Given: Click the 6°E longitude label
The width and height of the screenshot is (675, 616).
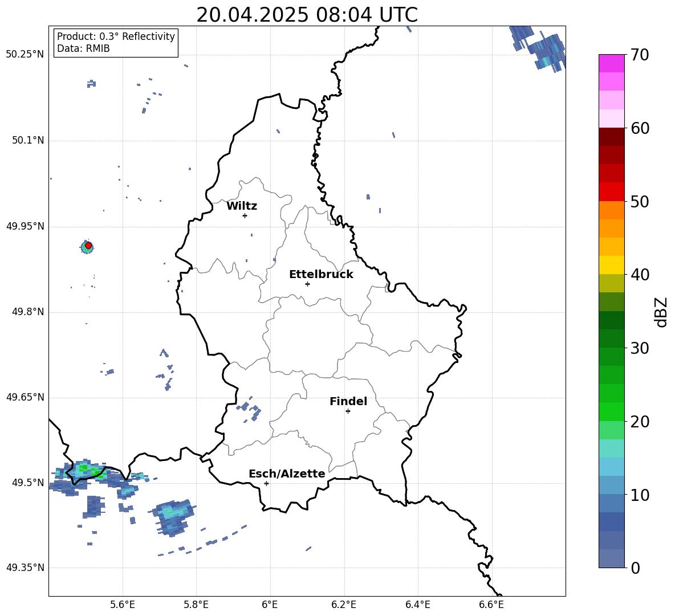Looking at the screenshot, I should click(270, 605).
